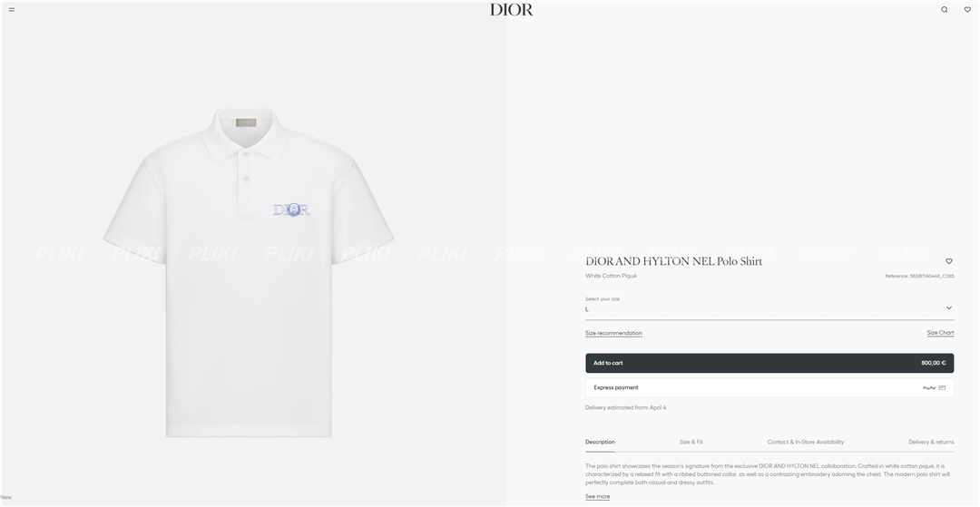Expand description with See more
This screenshot has height=507, width=980.
click(x=597, y=496)
